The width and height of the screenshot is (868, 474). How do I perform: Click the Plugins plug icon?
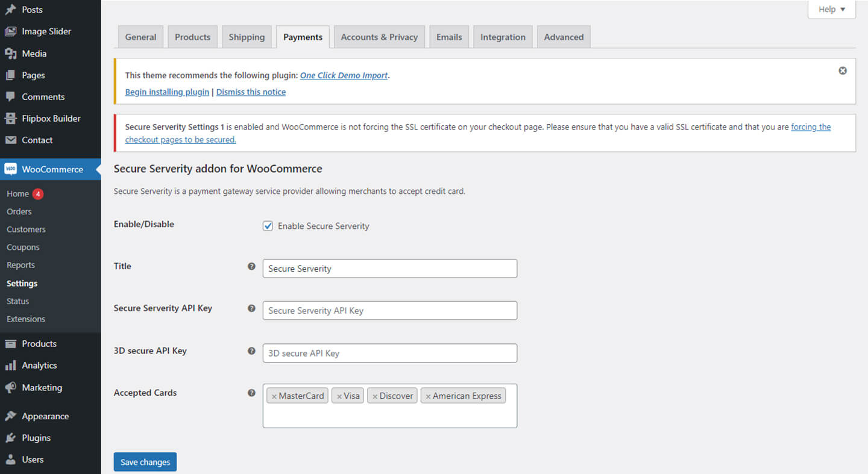tap(10, 438)
